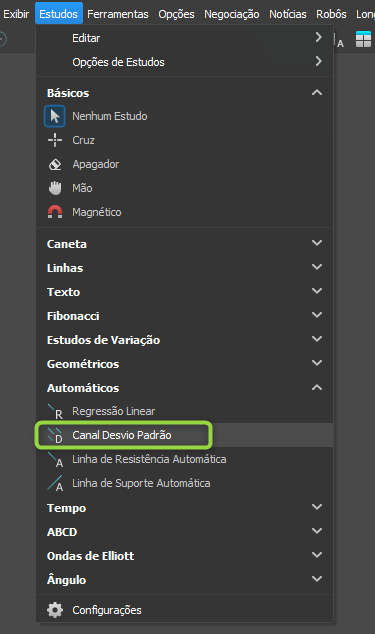
Task: Click the Básicos section header
Action: (x=68, y=93)
